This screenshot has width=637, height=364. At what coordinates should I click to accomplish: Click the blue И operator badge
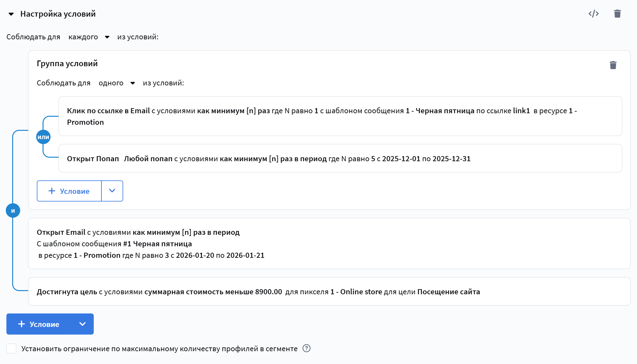pos(13,210)
